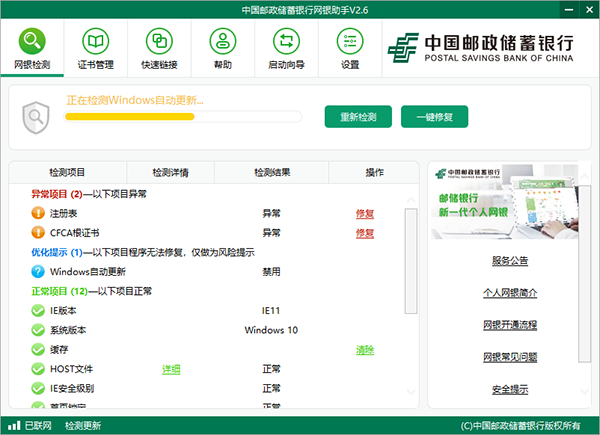600x435 pixels.
Task: Click 详细 link for HOST文件
Action: coord(171,369)
